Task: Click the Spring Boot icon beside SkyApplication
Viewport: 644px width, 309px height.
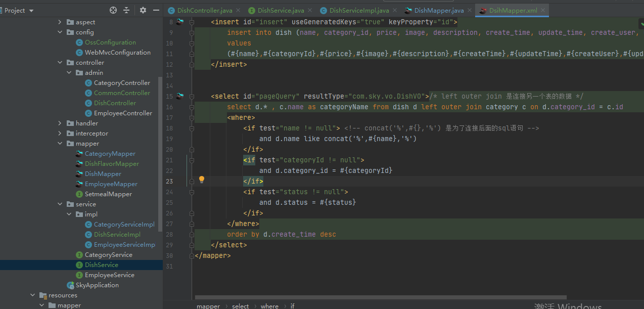Action: [x=70, y=285]
